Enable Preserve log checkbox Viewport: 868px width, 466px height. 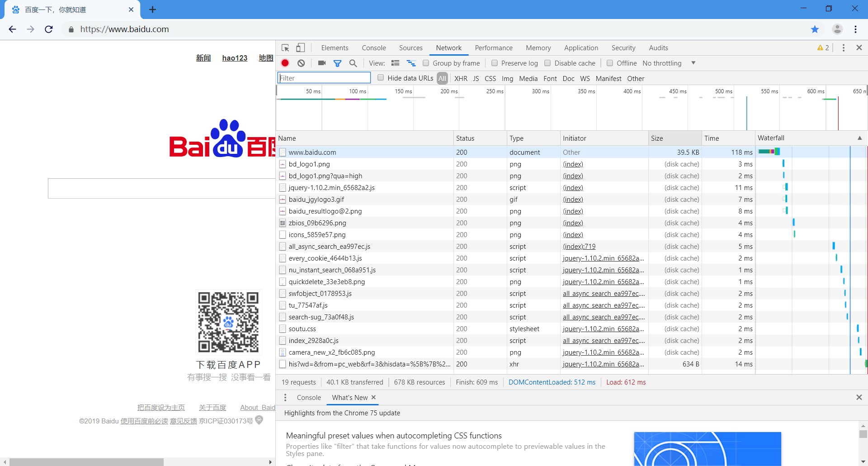click(495, 63)
